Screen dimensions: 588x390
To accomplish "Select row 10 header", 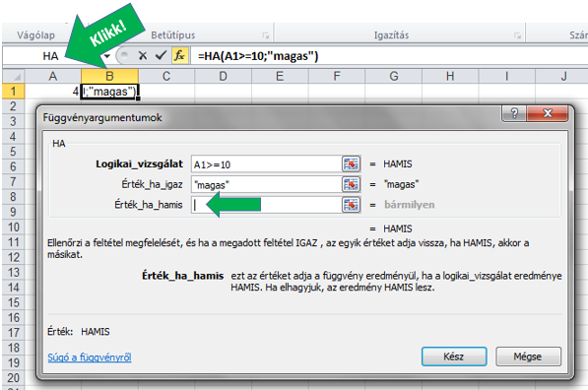I will tap(13, 227).
